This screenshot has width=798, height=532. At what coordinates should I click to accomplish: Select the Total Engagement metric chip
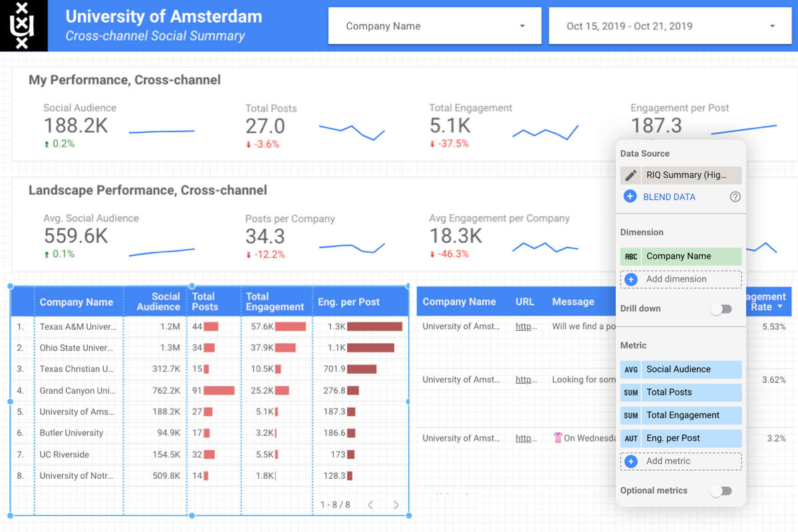point(681,416)
